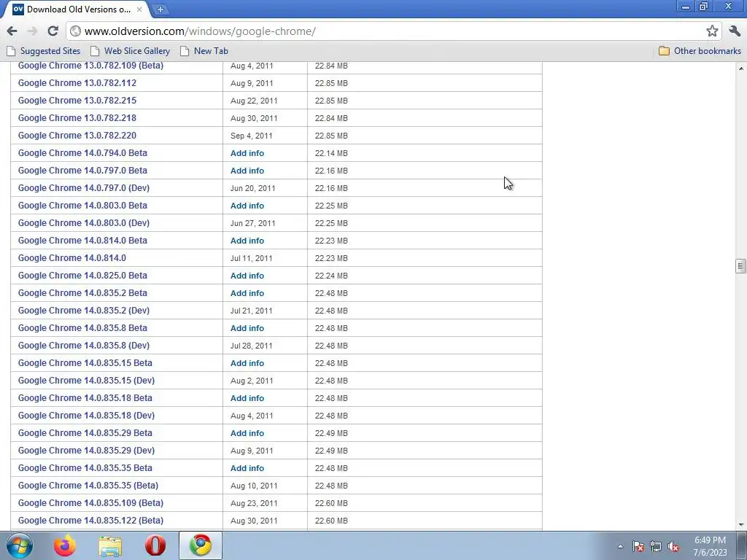Click the browser Forward arrow

pyautogui.click(x=32, y=31)
